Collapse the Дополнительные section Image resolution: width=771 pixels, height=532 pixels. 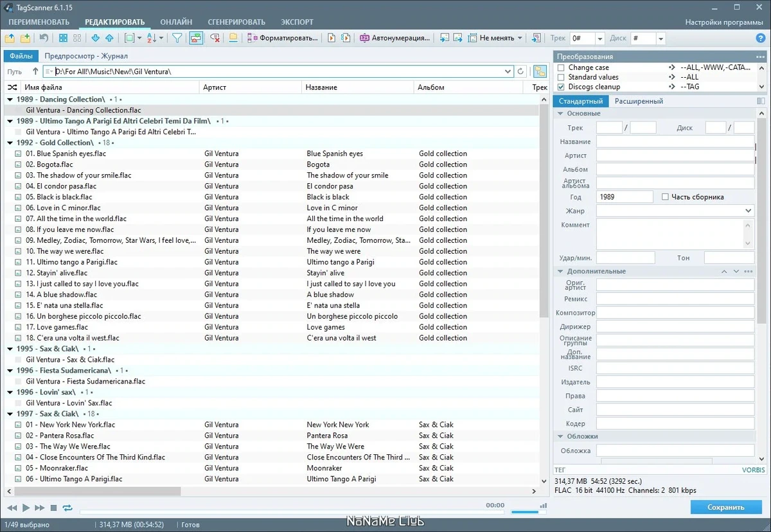tap(560, 271)
